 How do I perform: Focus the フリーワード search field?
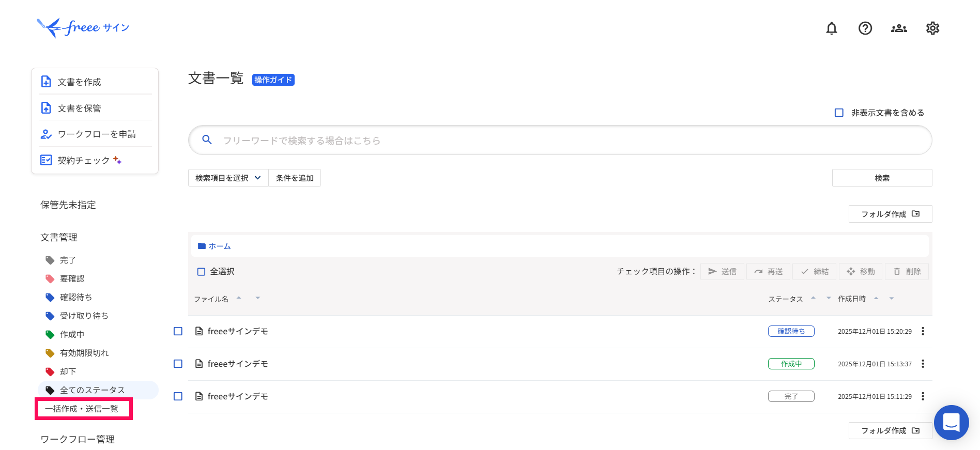pos(560,140)
